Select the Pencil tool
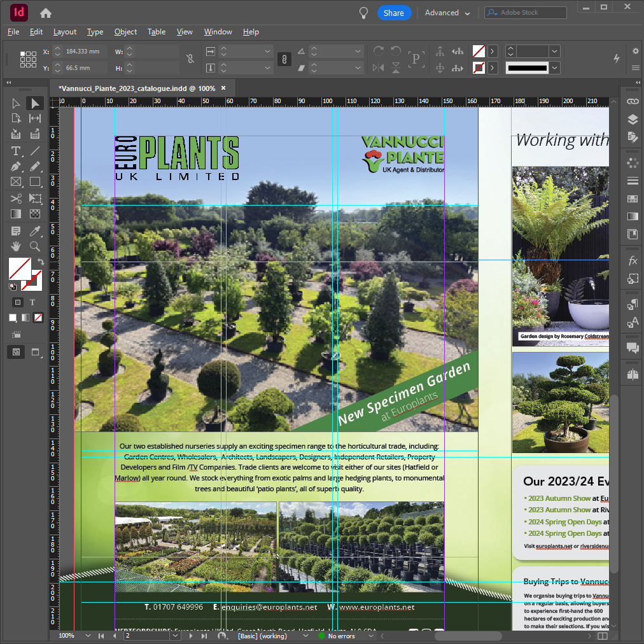Image resolution: width=644 pixels, height=644 pixels. click(x=34, y=166)
